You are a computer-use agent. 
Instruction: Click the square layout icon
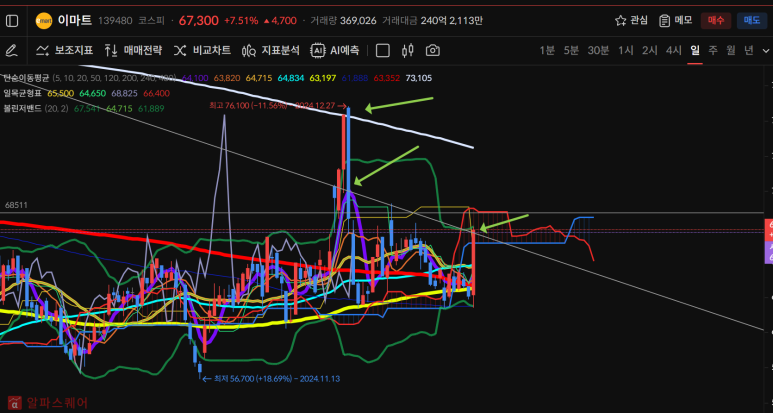click(x=383, y=51)
